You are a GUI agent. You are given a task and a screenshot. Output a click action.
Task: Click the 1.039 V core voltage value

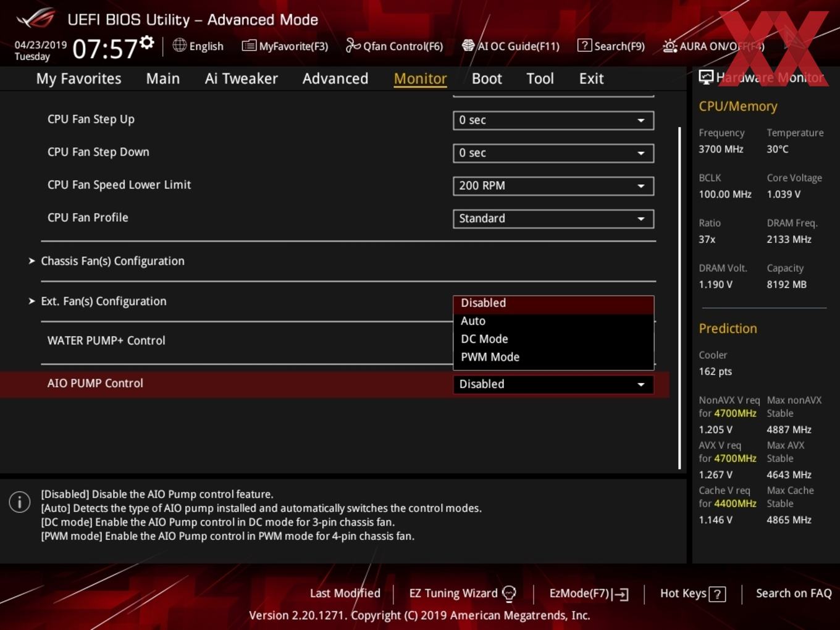coord(783,194)
